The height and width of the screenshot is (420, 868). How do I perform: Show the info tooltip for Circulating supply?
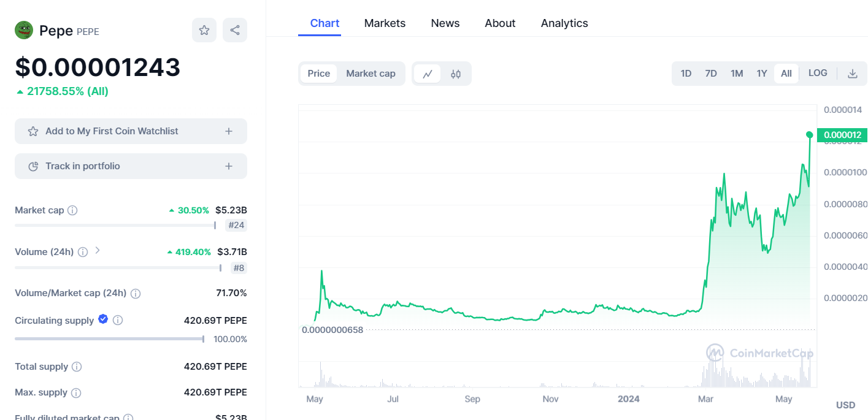(x=118, y=320)
